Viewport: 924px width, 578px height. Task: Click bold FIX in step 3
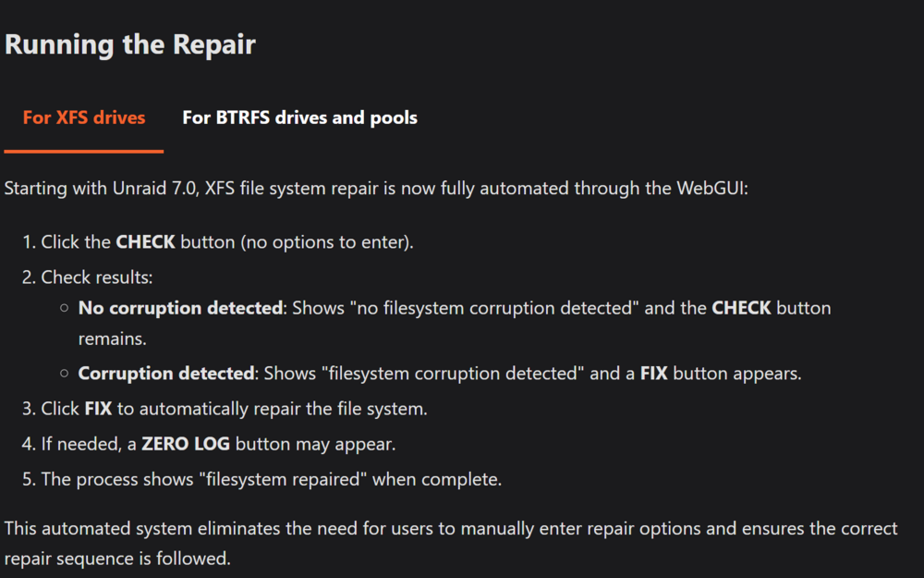coord(98,409)
